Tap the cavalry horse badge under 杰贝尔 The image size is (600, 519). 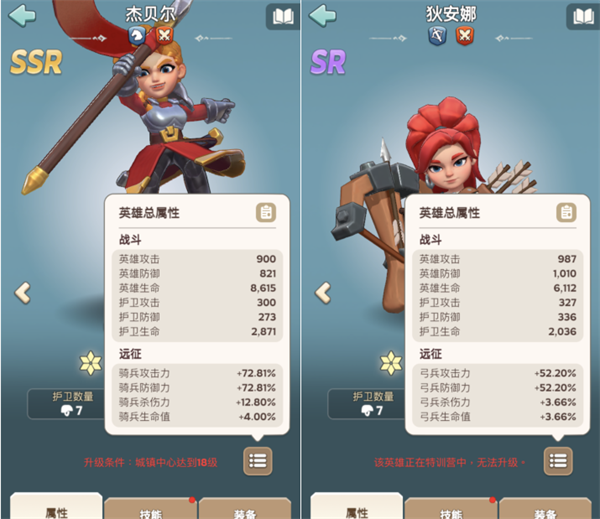(137, 36)
